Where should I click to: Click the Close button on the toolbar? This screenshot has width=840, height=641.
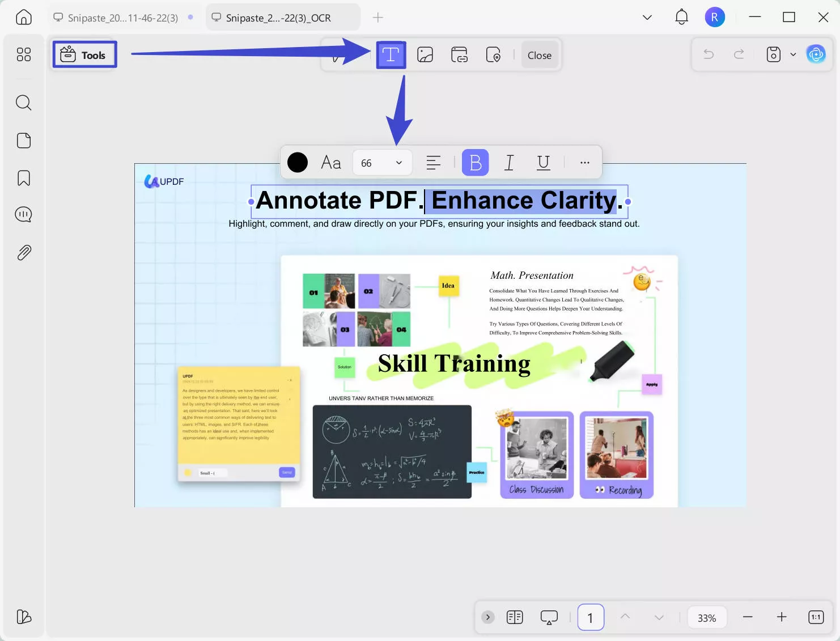tap(539, 55)
